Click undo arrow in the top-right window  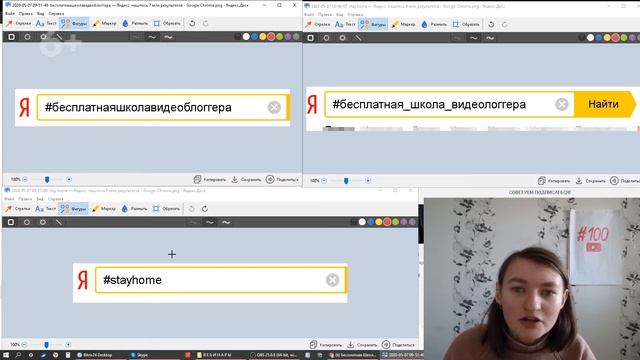click(491, 24)
